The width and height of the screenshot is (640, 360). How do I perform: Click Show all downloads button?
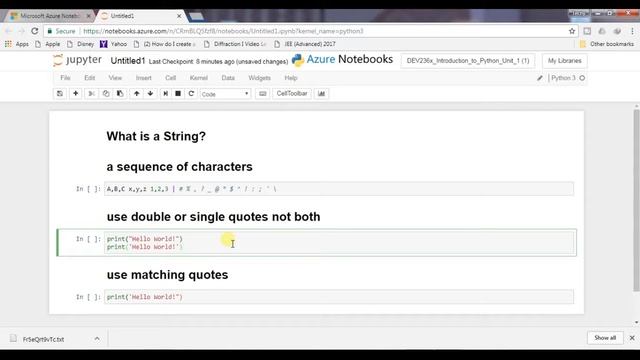605,338
